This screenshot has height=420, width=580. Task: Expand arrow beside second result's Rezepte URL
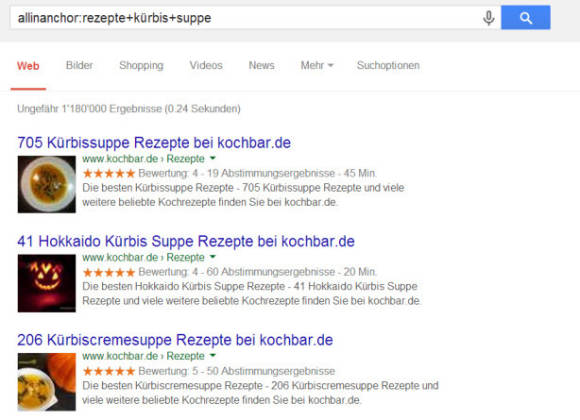pyautogui.click(x=213, y=257)
